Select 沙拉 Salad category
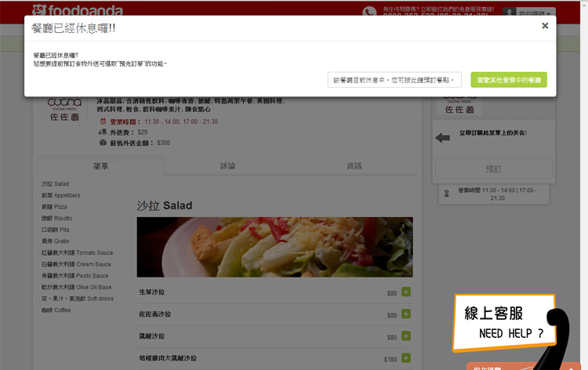Viewport: 588px width, 370px height. click(x=55, y=183)
